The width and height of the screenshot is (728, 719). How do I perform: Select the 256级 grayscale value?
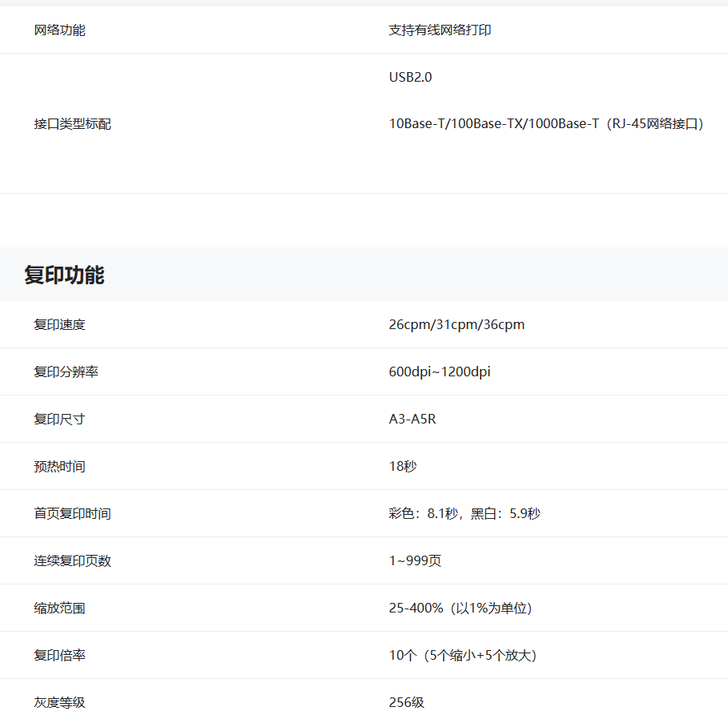(406, 703)
